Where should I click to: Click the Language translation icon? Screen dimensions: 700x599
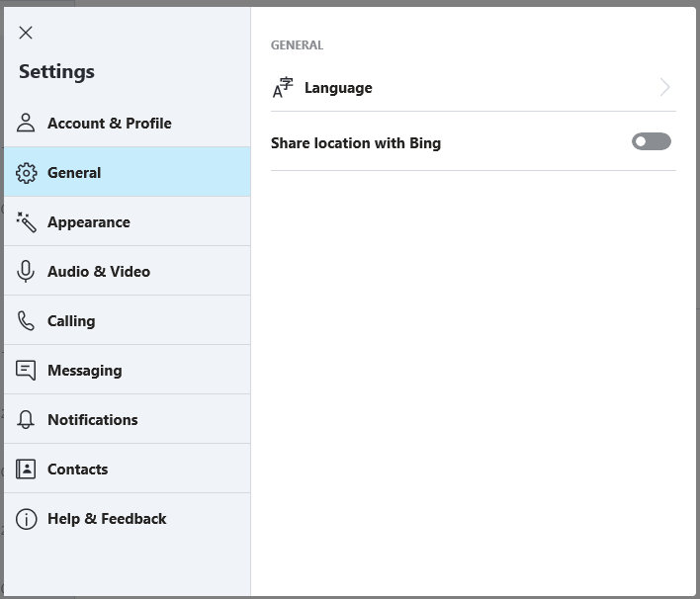[x=283, y=88]
